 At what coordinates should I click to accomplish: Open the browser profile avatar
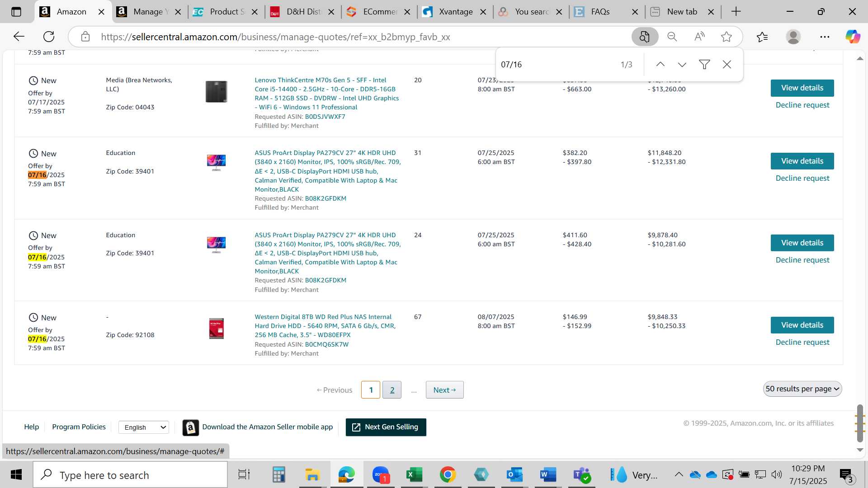tap(793, 37)
